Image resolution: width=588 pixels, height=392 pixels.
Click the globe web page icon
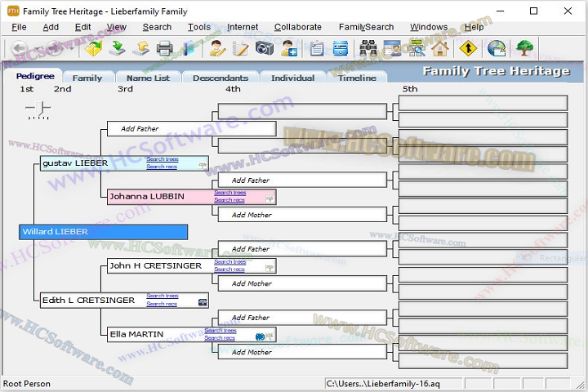click(497, 48)
